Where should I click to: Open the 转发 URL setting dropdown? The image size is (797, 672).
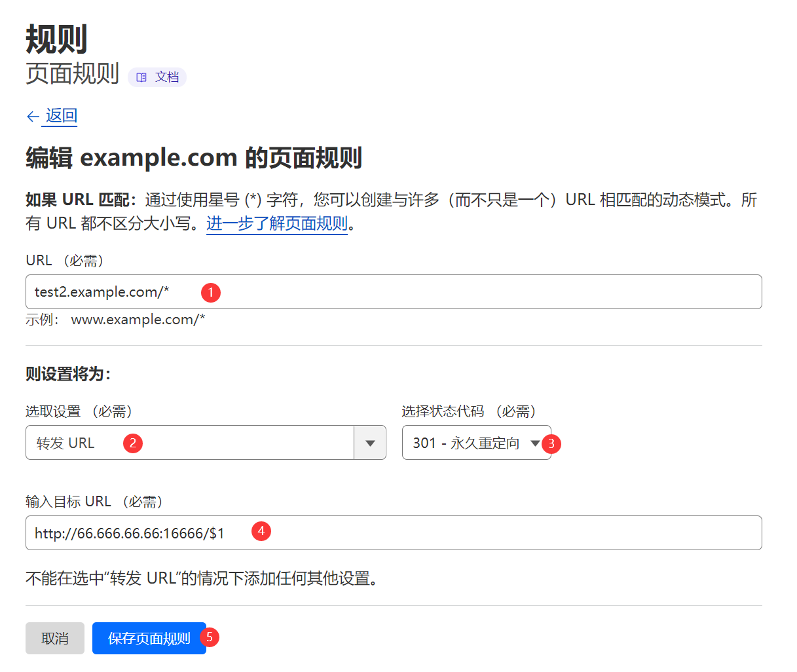click(x=190, y=443)
